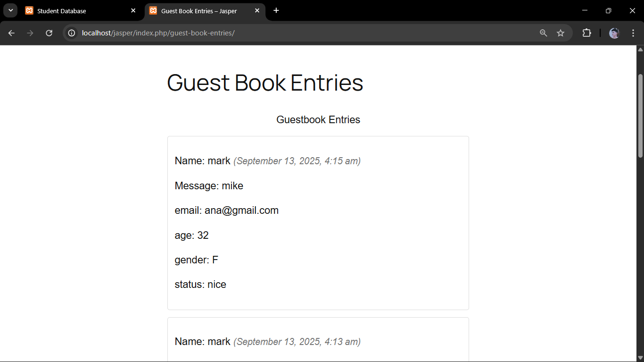Viewport: 644px width, 362px height.
Task: Click the site information icon
Action: (x=72, y=33)
